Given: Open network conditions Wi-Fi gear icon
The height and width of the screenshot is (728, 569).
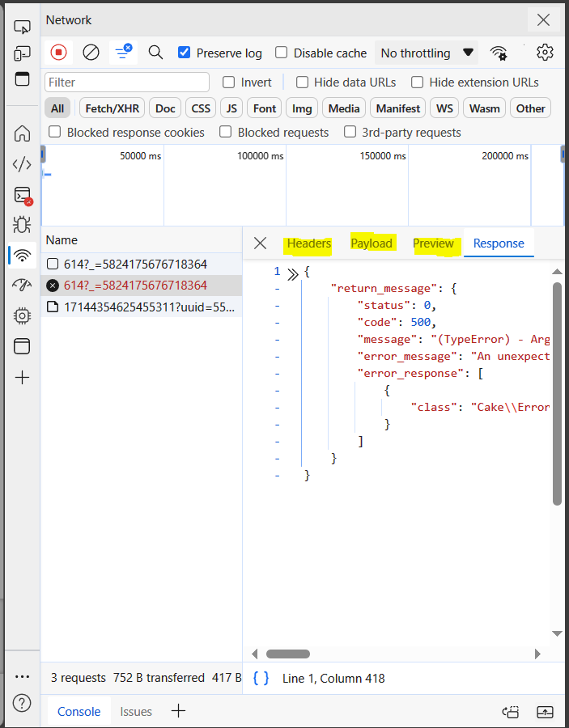Looking at the screenshot, I should [x=499, y=53].
